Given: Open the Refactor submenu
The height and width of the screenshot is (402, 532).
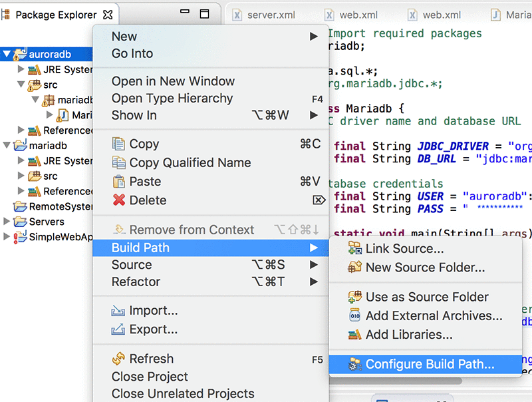Looking at the screenshot, I should pyautogui.click(x=211, y=282).
